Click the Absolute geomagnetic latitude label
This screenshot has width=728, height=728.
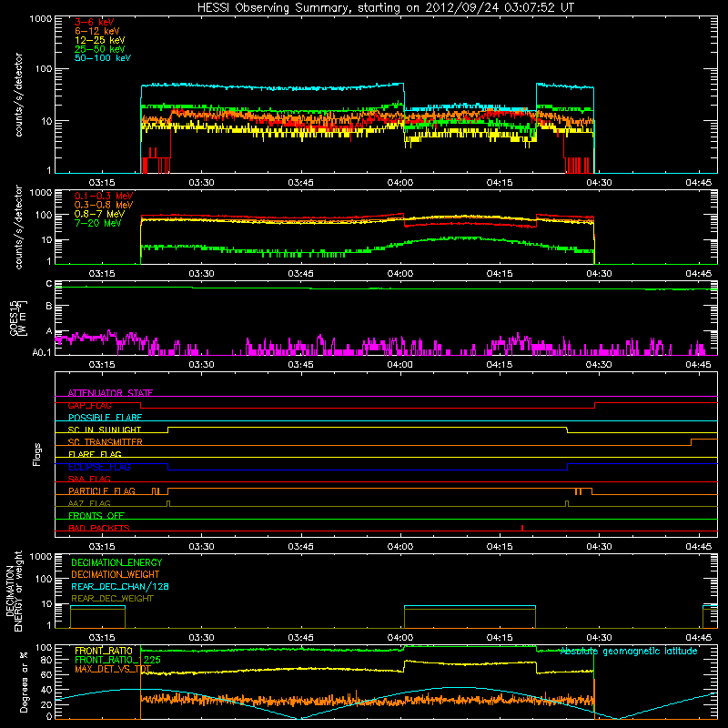[x=629, y=652]
